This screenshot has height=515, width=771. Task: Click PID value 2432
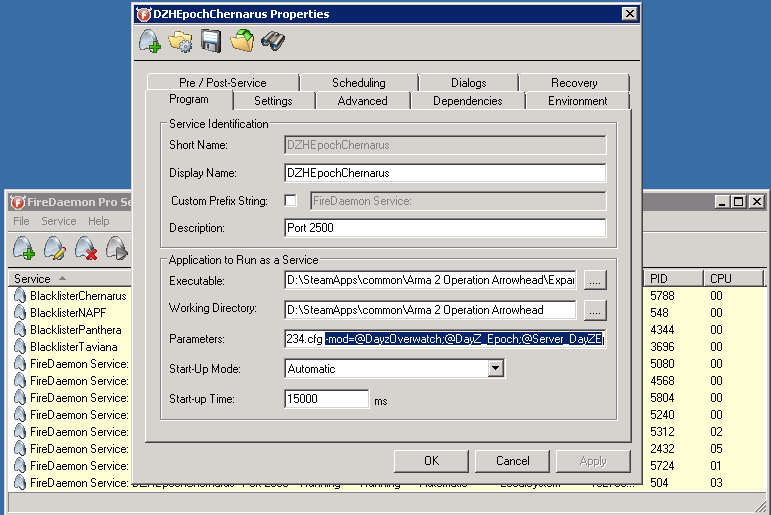(x=662, y=449)
